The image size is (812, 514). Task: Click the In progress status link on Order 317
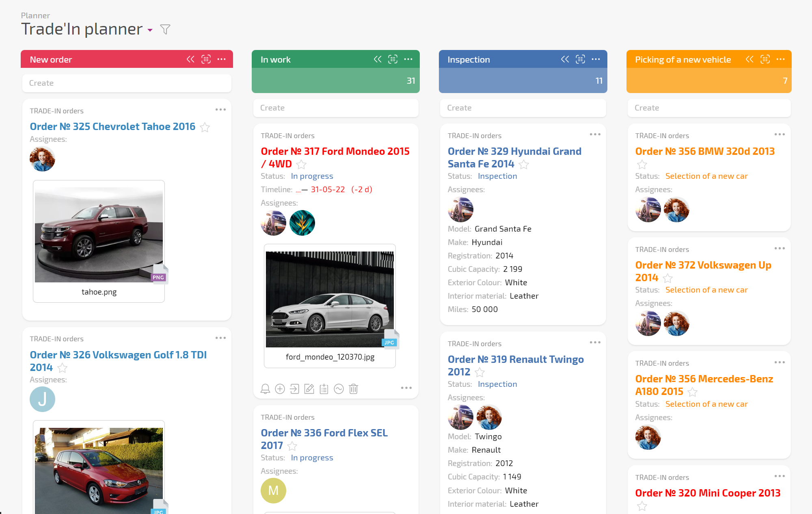312,176
